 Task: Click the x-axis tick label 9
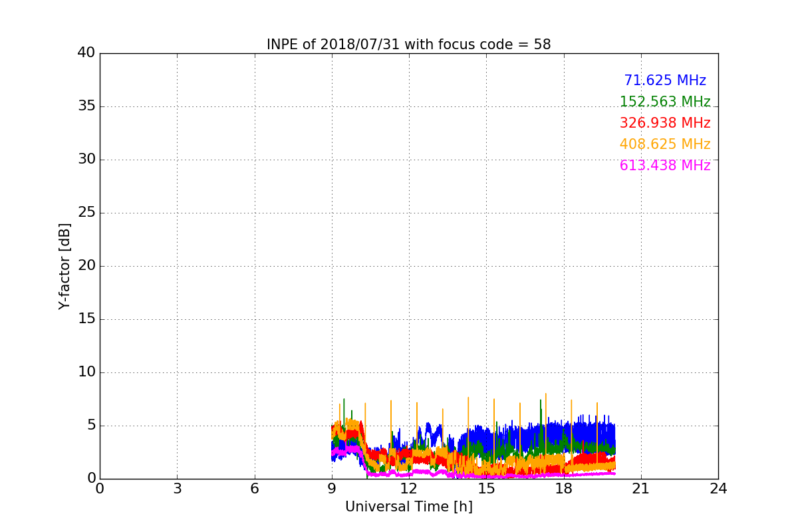tap(332, 489)
